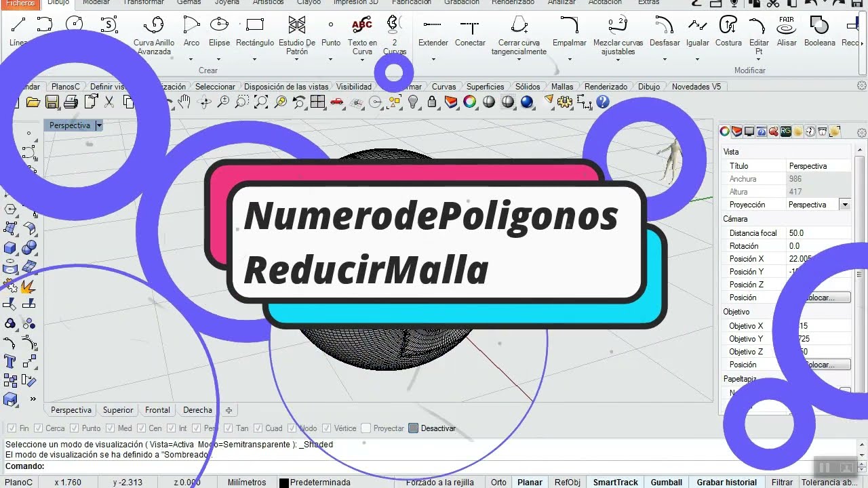
Task: Activate the Extender curve tool
Action: tap(433, 31)
